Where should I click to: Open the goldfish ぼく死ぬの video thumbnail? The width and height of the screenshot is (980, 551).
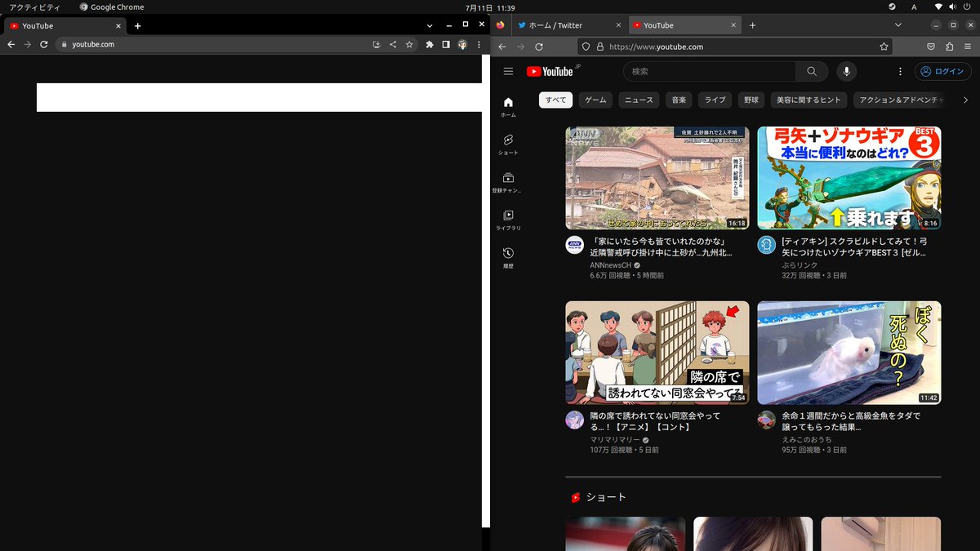coord(849,353)
